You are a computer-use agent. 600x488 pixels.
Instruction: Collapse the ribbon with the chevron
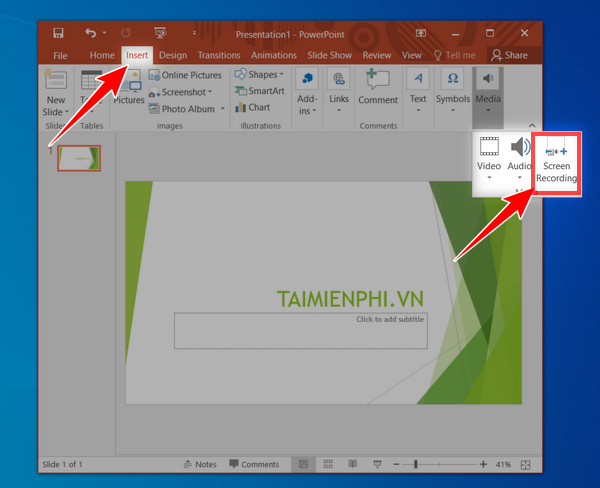click(x=532, y=126)
